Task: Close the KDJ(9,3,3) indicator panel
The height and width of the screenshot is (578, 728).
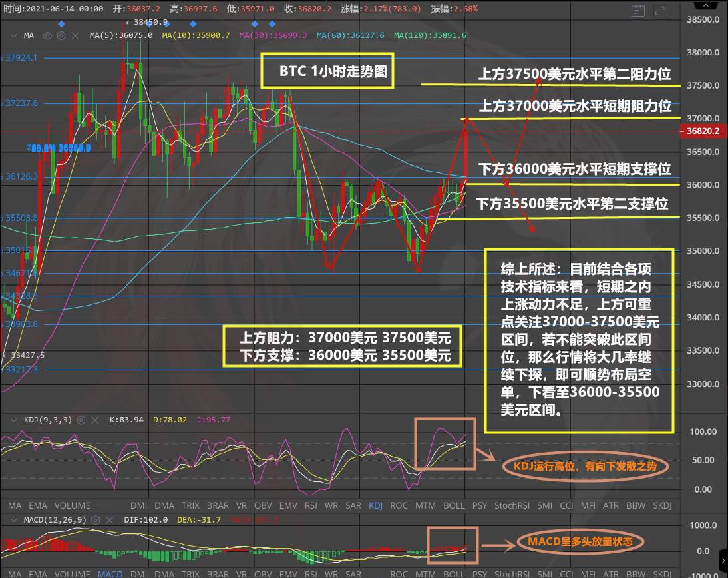Action: point(95,420)
